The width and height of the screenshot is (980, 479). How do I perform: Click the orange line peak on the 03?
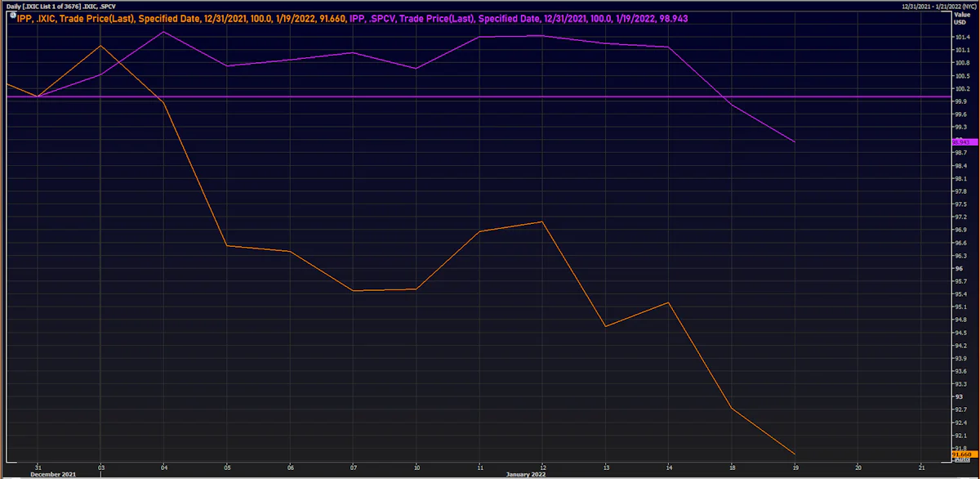tap(101, 46)
